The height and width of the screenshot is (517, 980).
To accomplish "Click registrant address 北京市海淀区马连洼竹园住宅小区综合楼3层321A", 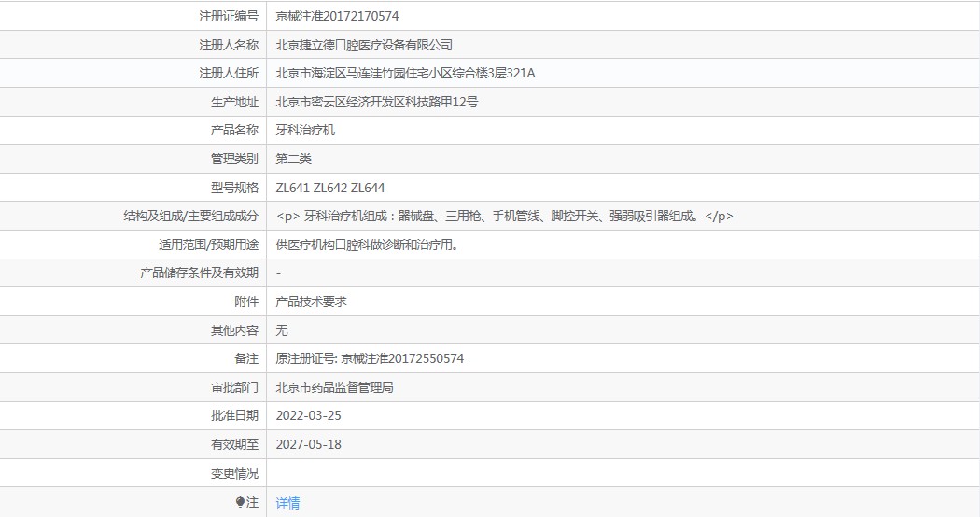I will tap(406, 73).
